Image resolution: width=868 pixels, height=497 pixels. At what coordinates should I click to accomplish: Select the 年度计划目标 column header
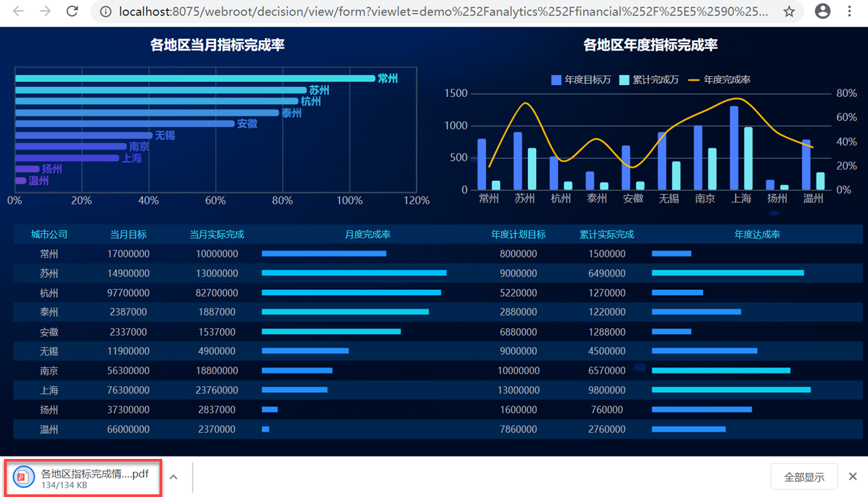[x=518, y=234]
